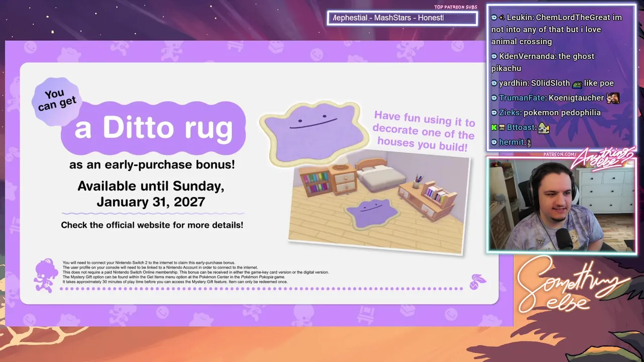Click the badge icon before Zieks

tap(494, 113)
